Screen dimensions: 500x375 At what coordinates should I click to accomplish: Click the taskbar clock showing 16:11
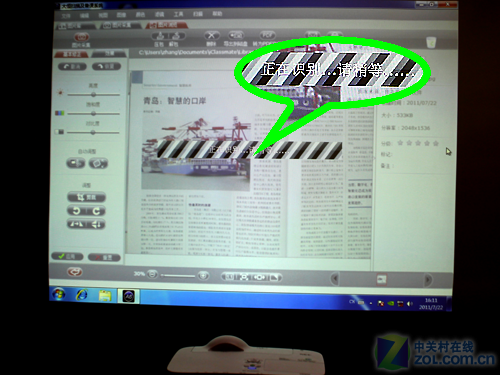tap(431, 304)
